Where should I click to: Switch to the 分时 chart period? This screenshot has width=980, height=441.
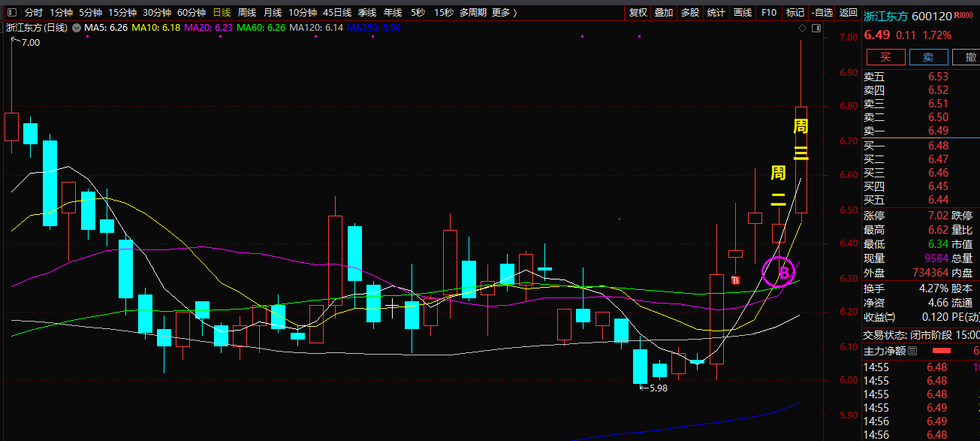click(34, 13)
